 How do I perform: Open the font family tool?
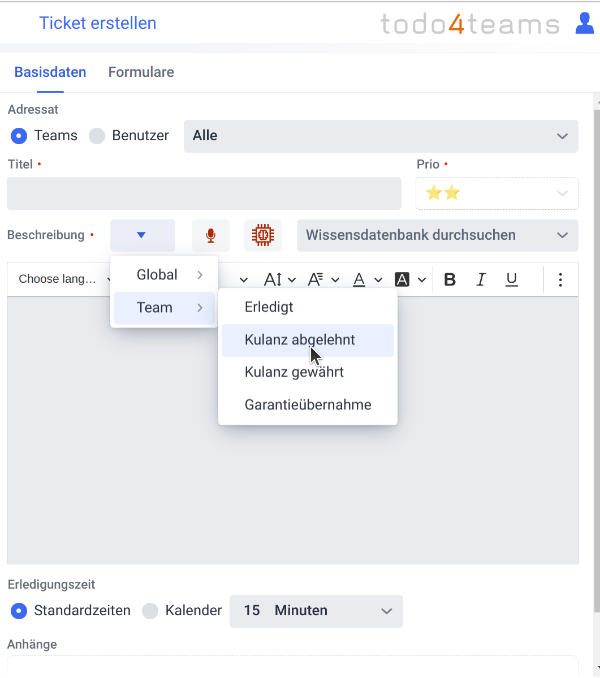pyautogui.click(x=316, y=280)
